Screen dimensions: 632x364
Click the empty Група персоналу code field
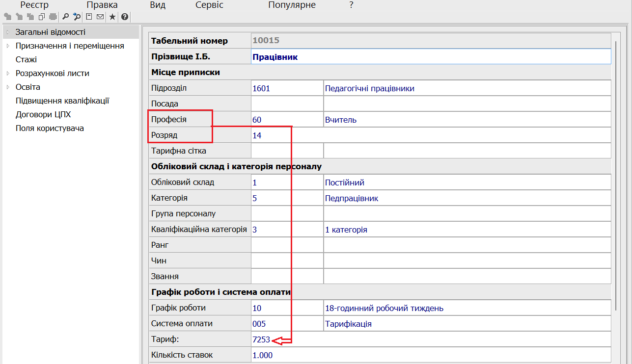point(287,214)
